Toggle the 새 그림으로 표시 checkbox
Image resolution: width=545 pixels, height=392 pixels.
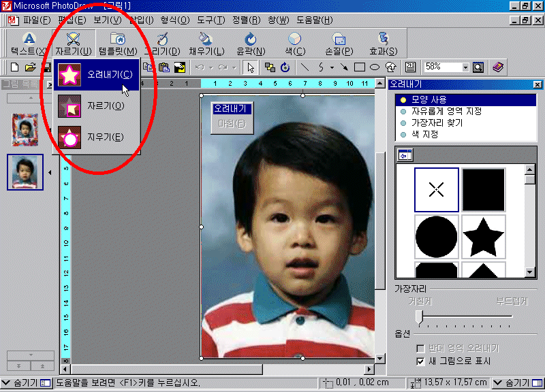[x=420, y=361]
